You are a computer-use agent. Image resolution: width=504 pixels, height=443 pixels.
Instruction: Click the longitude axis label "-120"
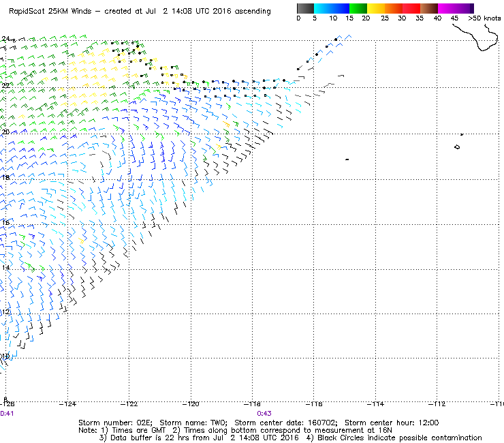(x=191, y=404)
